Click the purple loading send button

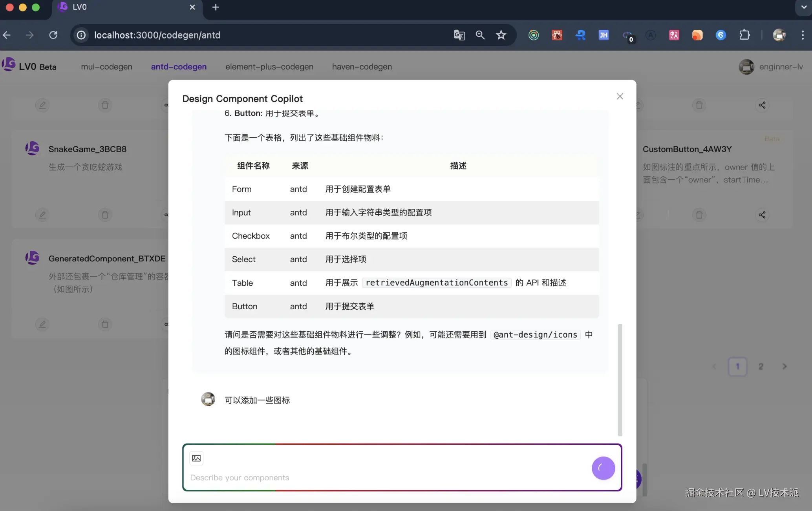(603, 468)
